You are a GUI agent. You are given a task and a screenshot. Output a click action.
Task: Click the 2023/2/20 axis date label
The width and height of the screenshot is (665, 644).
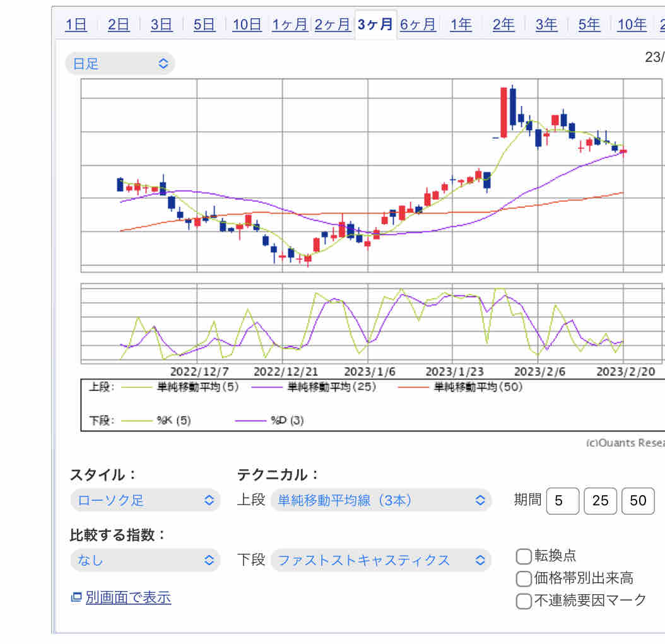(625, 372)
